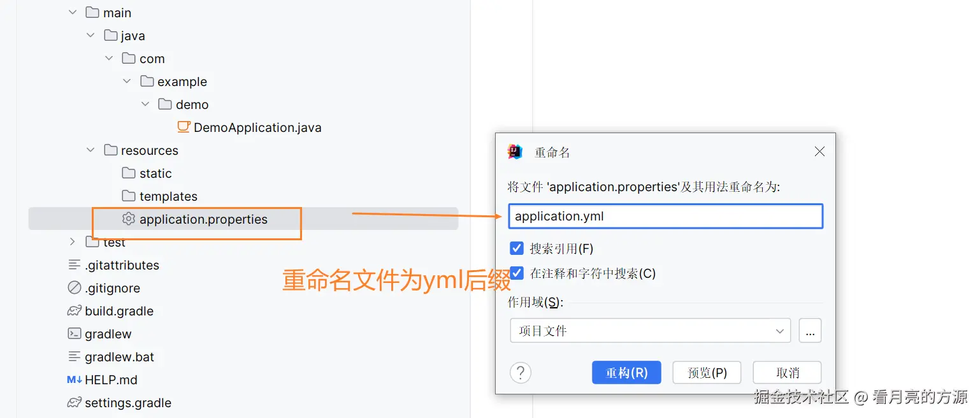
Task: Open the 项目文件 scope dropdown
Action: (x=651, y=331)
